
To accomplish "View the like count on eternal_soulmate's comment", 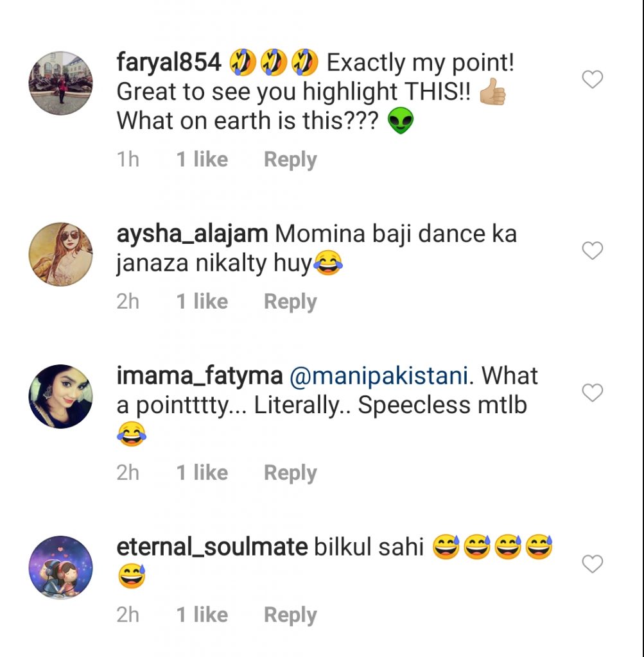I will pos(202,615).
